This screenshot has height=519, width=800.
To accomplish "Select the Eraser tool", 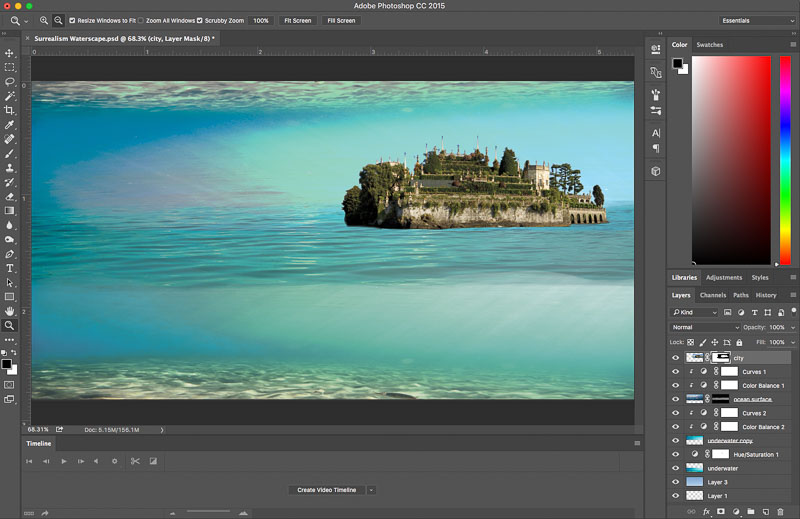I will [9, 196].
